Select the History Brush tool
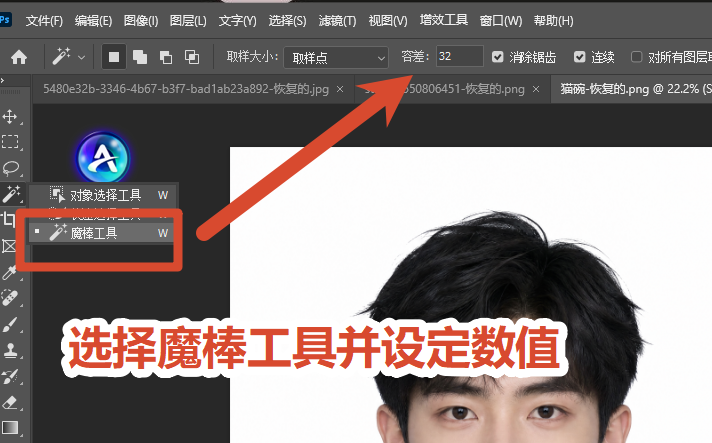The height and width of the screenshot is (443, 712). point(10,376)
